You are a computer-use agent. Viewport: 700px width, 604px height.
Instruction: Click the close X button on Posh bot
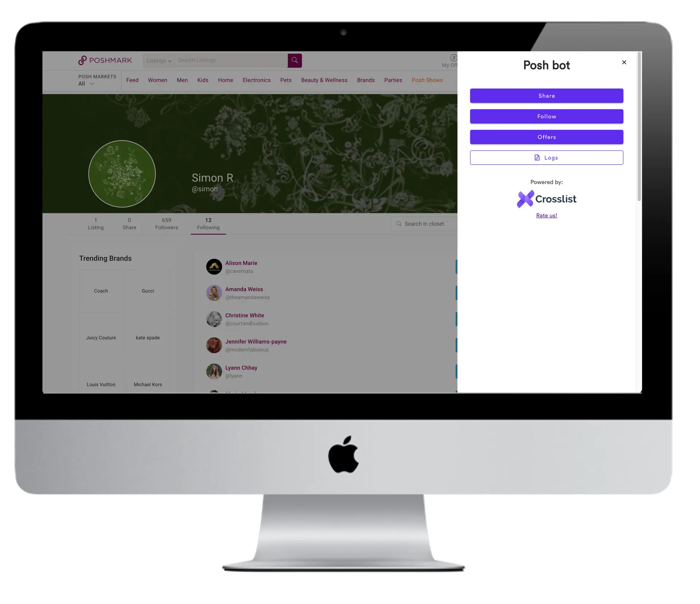pos(625,62)
